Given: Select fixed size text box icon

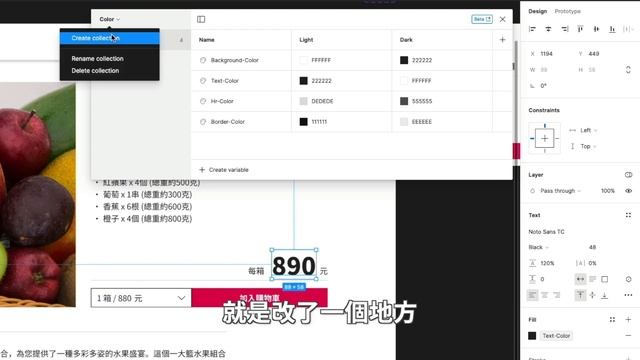Looking at the screenshot, I should [x=604, y=279].
